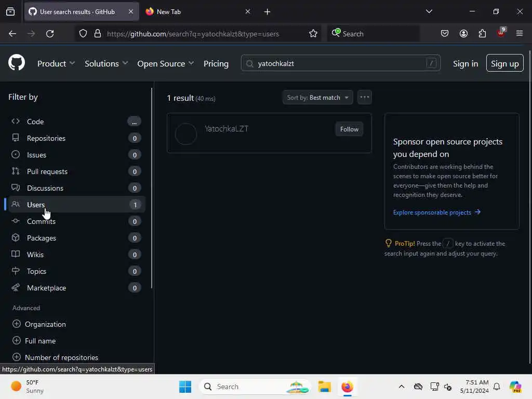This screenshot has width=532, height=399.
Task: Filter results by Commits
Action: (77, 221)
